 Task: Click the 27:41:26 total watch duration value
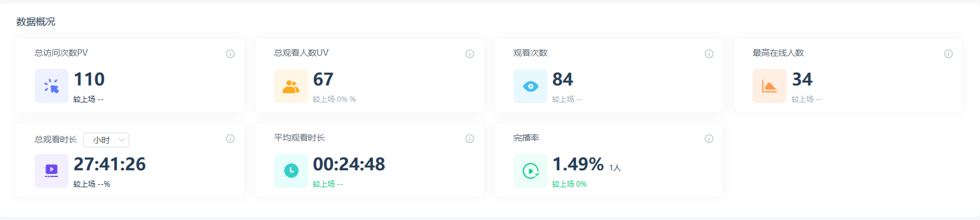coord(110,164)
